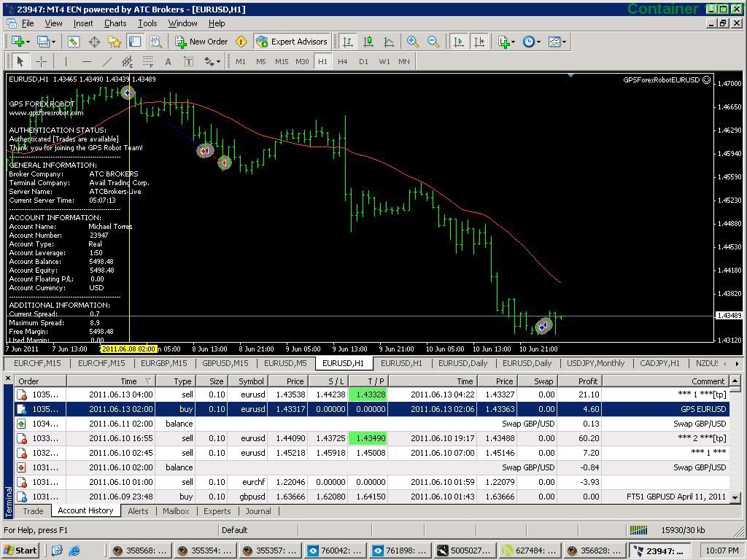Select the vertical line drawing tool
Viewport: 747px width, 560px height.
pyautogui.click(x=66, y=62)
